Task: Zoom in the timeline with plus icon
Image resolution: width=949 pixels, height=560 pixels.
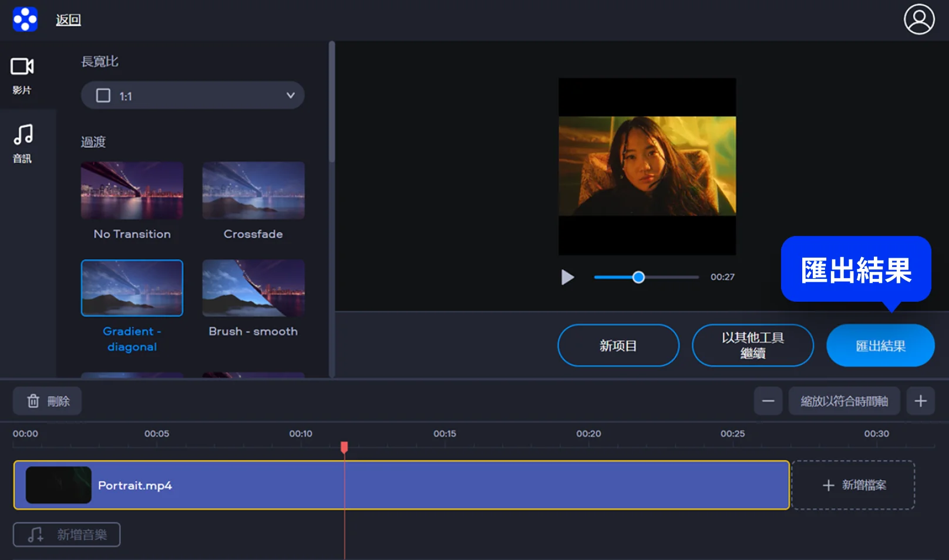Action: tap(920, 401)
